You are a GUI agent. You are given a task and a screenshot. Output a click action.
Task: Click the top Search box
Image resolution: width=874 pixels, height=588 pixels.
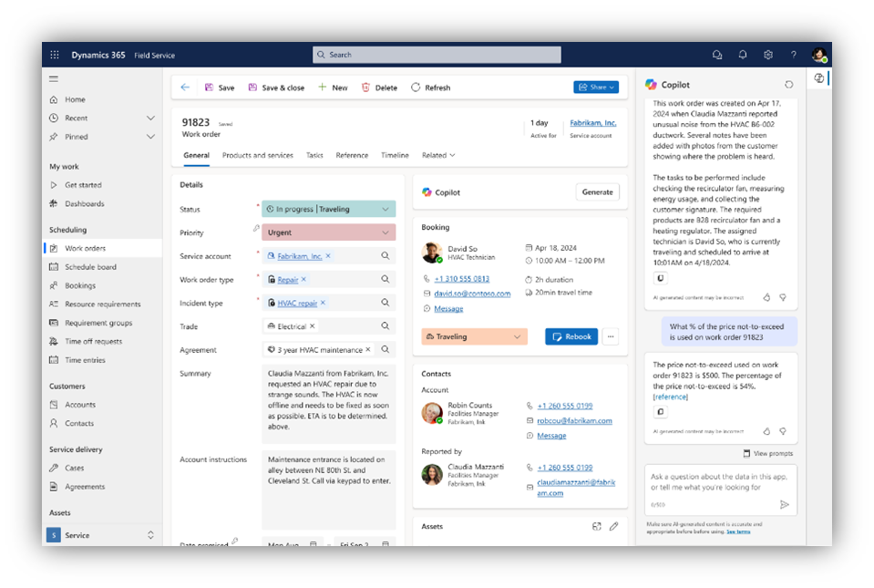(x=437, y=55)
